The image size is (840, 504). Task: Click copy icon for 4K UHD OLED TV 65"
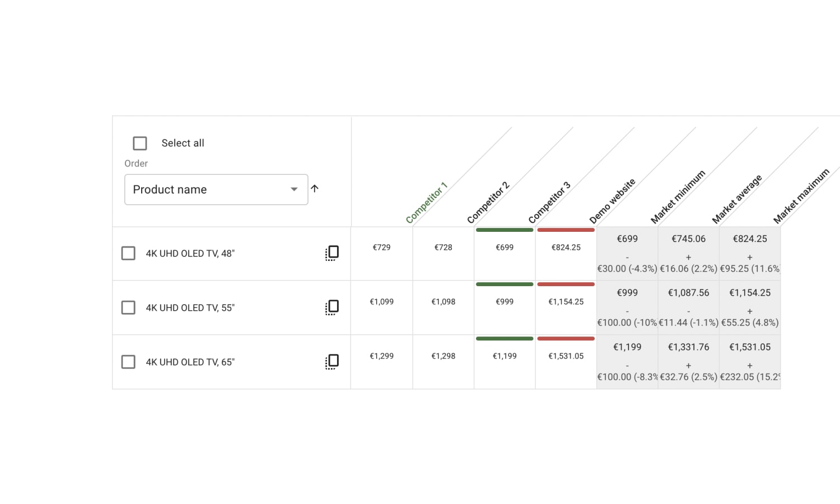tap(332, 362)
